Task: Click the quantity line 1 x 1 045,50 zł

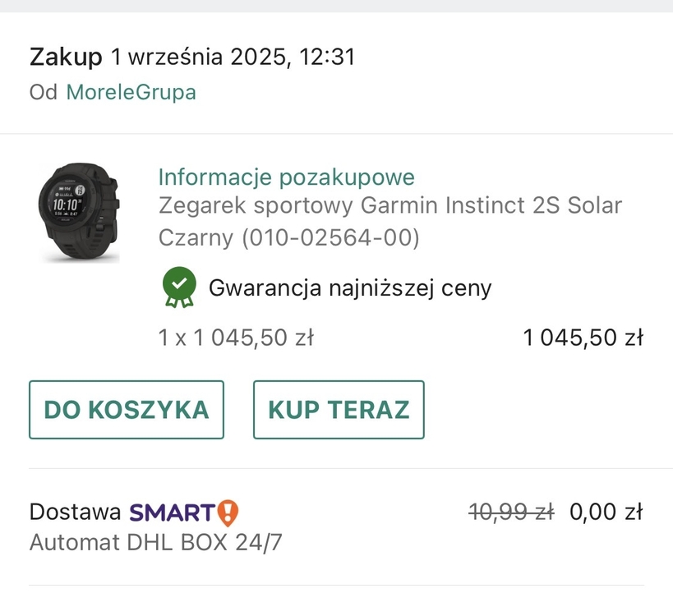Action: pyautogui.click(x=236, y=338)
